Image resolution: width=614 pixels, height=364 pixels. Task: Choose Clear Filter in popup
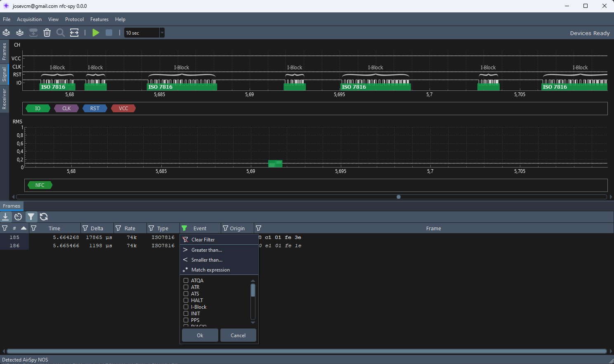pyautogui.click(x=219, y=240)
